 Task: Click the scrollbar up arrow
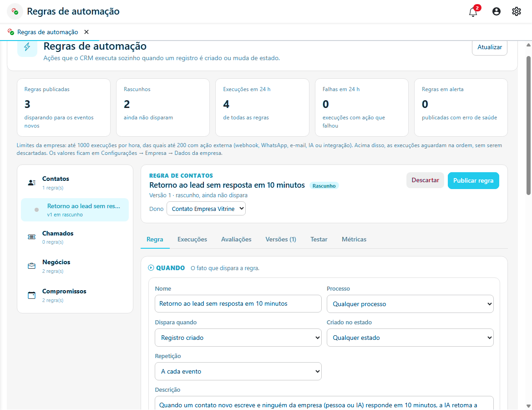[528, 45]
